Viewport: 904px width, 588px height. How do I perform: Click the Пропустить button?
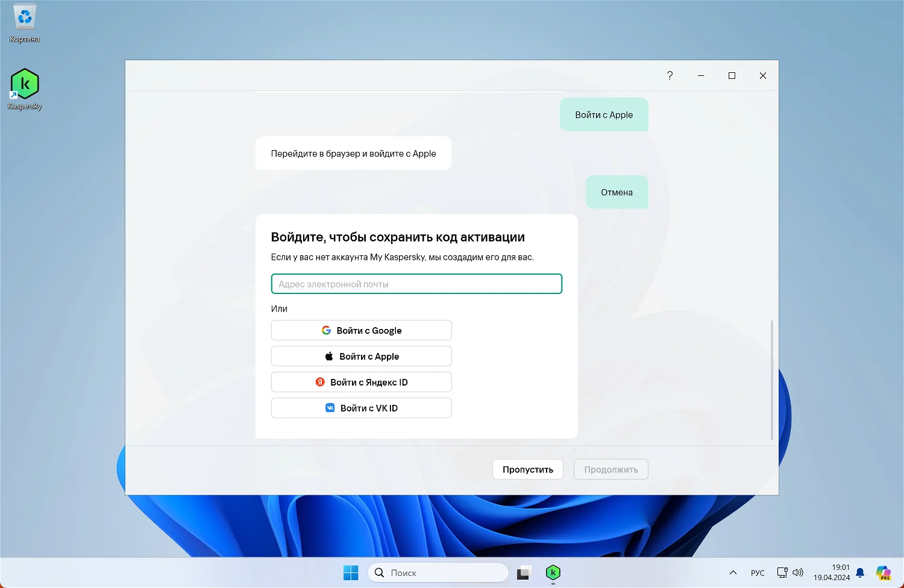coord(528,469)
